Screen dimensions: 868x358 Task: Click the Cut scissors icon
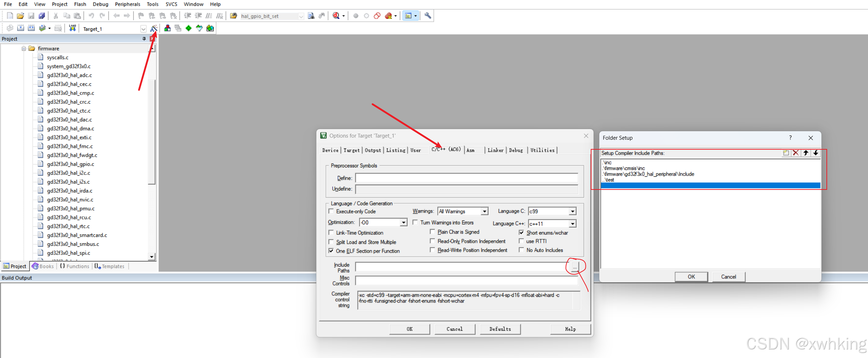56,16
